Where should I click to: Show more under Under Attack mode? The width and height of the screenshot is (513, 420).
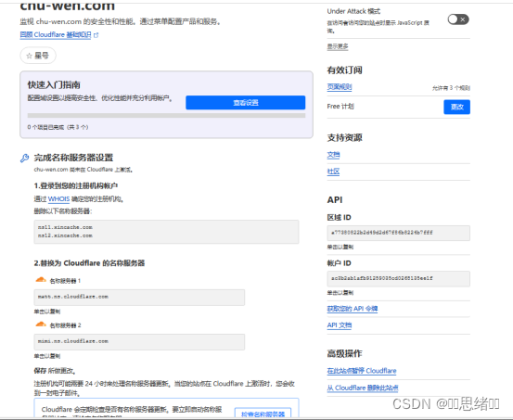[338, 46]
